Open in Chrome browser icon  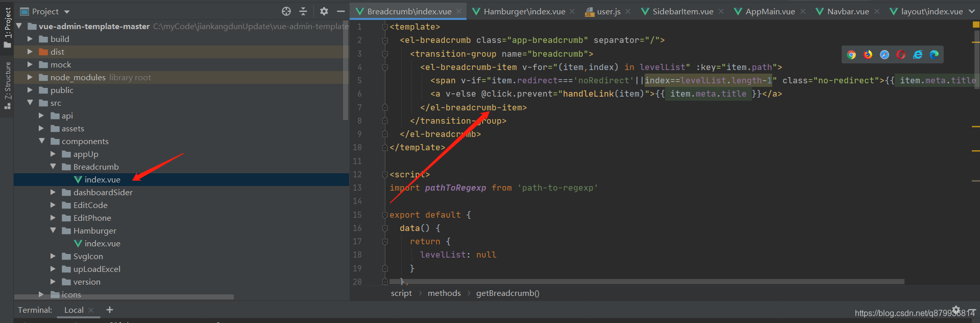tap(851, 55)
